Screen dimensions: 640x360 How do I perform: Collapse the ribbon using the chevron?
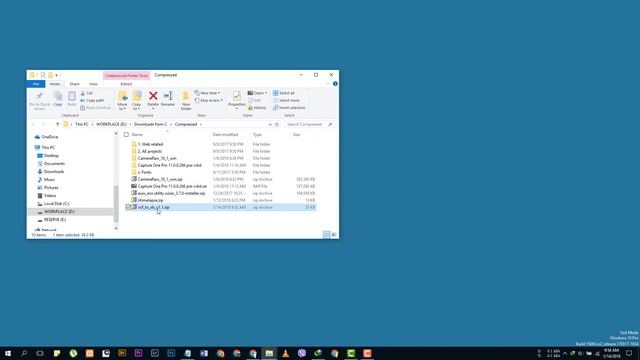click(327, 84)
